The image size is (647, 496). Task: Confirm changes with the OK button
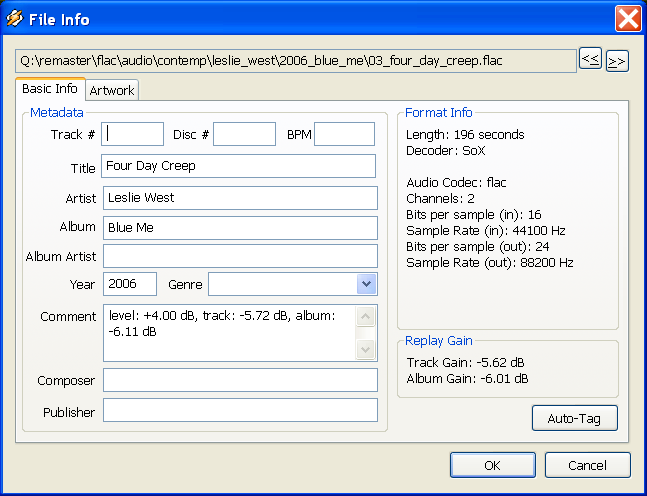point(492,465)
